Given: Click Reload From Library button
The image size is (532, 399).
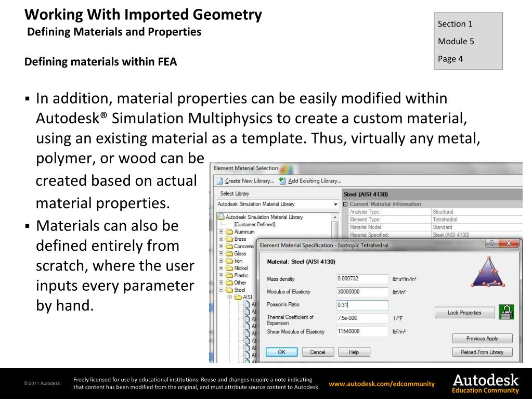Looking at the screenshot, I should click(x=482, y=352).
